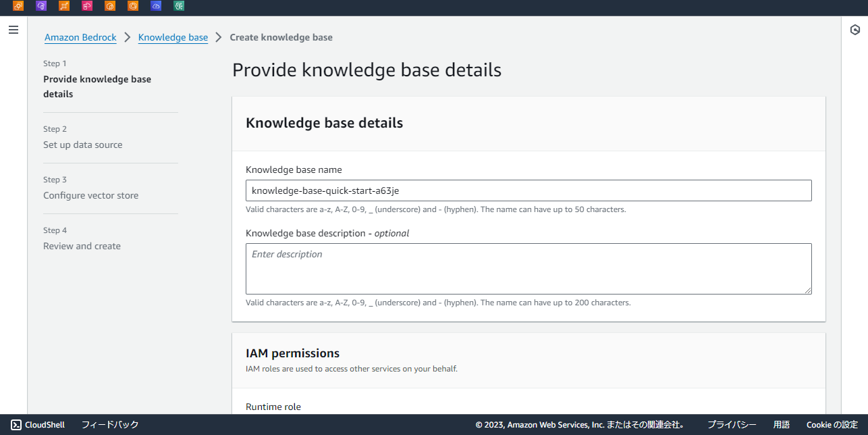
Task: Select the pink AWS service shortcut icon
Action: [87, 6]
